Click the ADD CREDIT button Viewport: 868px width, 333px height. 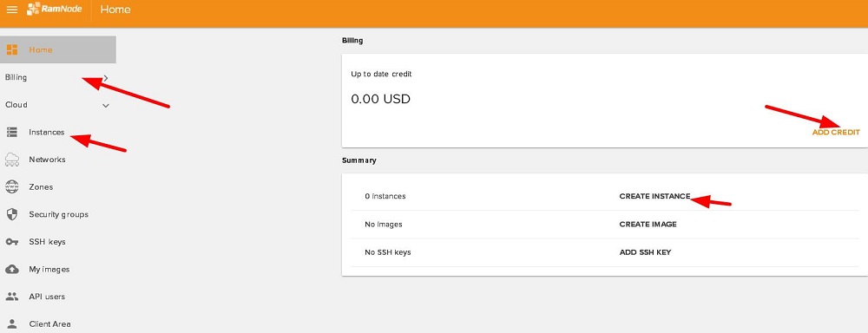coord(836,132)
